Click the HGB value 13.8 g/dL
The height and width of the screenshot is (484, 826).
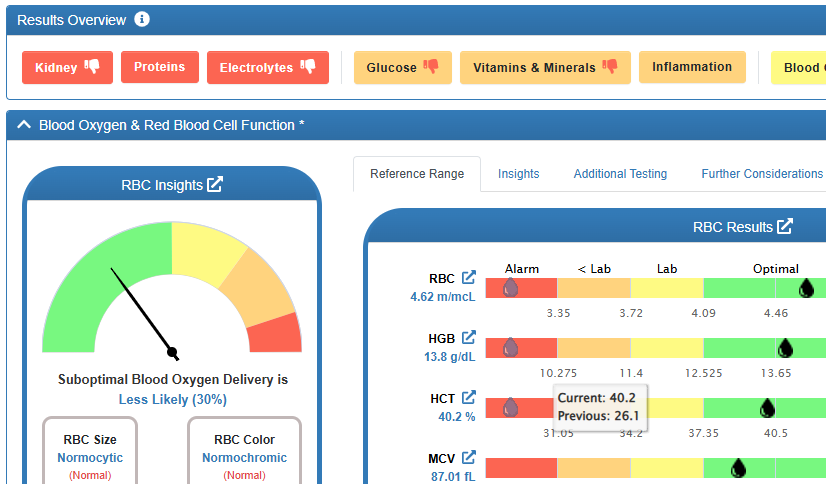pyautogui.click(x=449, y=357)
